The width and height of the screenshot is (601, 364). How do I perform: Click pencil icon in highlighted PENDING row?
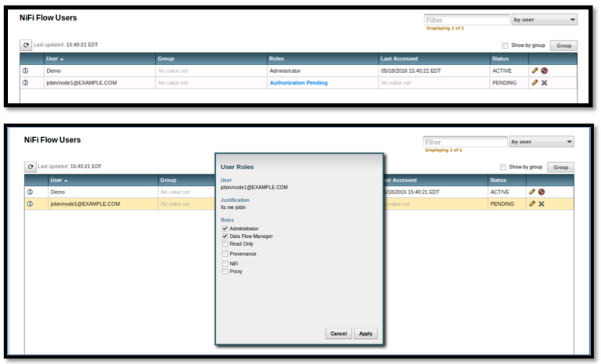(532, 203)
